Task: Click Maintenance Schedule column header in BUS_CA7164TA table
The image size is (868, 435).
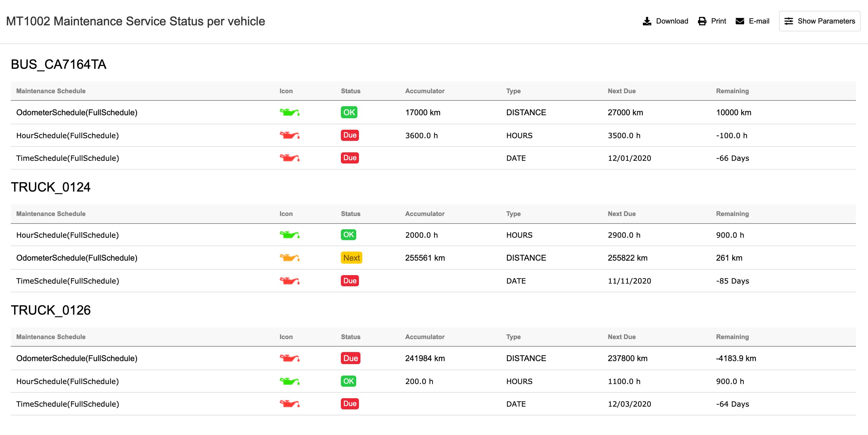Action: click(x=51, y=91)
